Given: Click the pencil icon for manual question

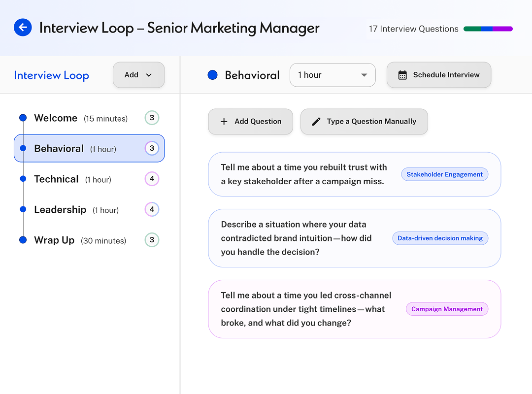Looking at the screenshot, I should pyautogui.click(x=316, y=122).
